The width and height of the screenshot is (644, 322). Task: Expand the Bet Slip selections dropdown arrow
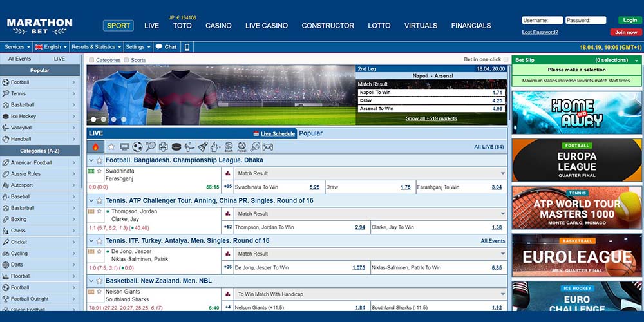click(636, 60)
